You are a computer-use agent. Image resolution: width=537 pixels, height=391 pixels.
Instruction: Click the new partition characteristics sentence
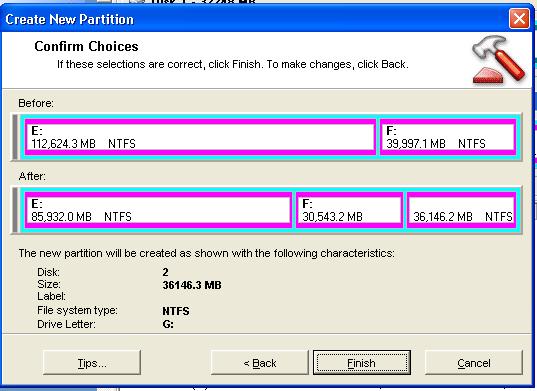(x=207, y=253)
